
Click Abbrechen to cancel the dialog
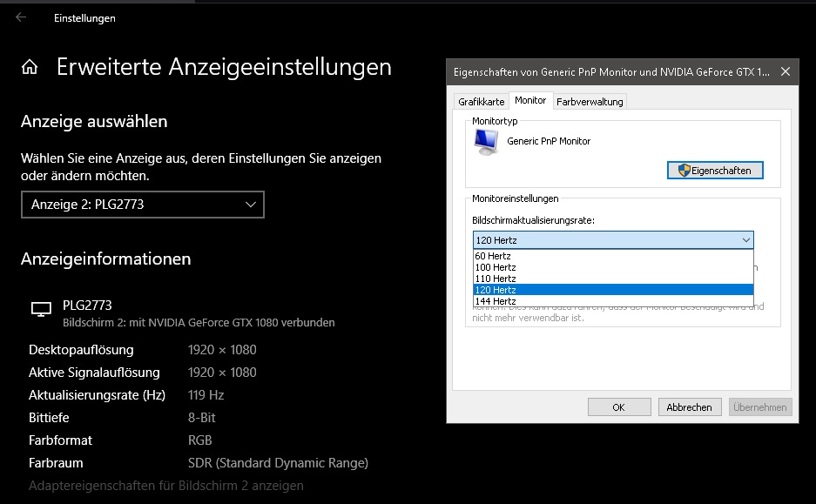click(689, 407)
